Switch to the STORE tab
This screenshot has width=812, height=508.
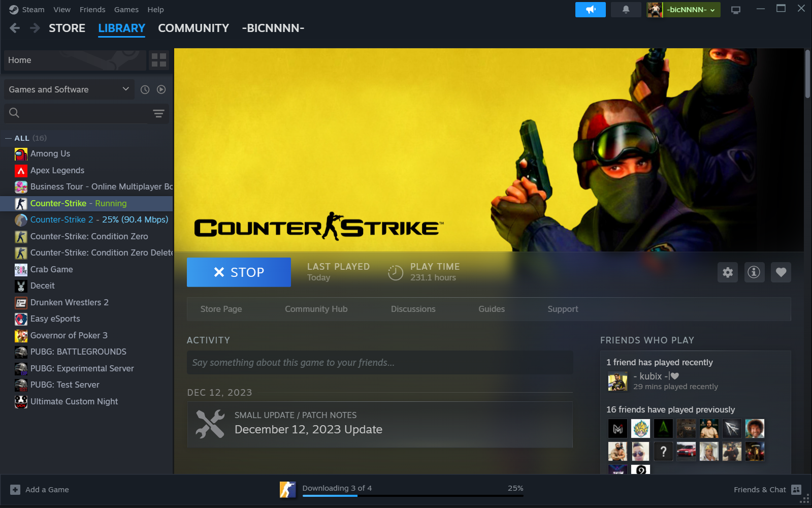click(67, 28)
